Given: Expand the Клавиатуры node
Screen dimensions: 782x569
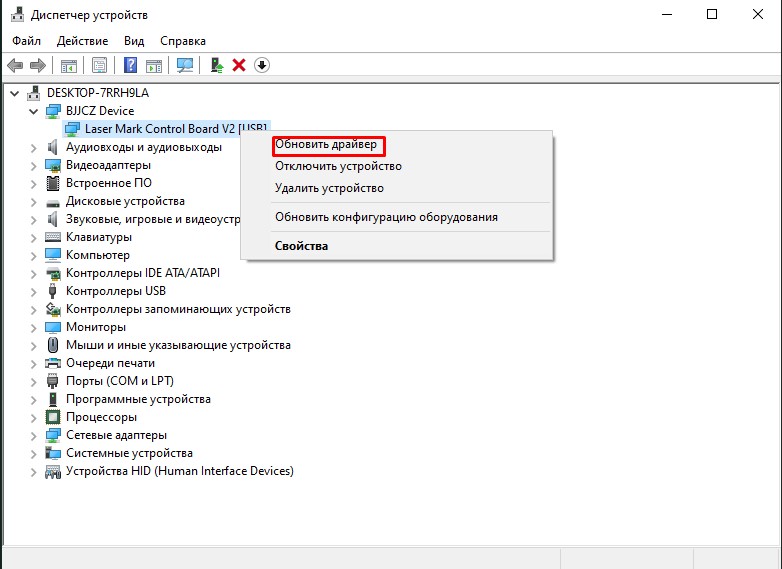Looking at the screenshot, I should click(x=34, y=237).
